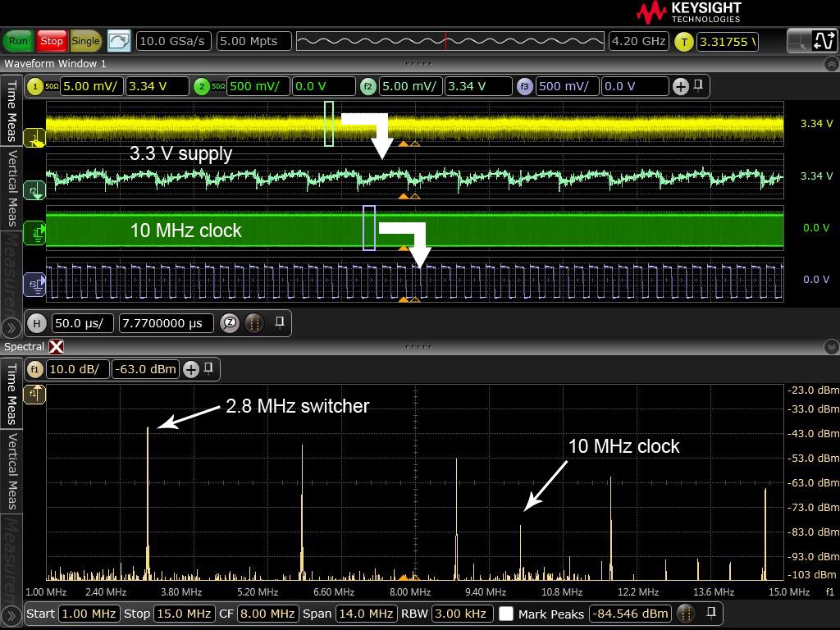This screenshot has height=630, width=840.
Task: Click the edge trigger mode icon at top right
Action: coord(823,40)
